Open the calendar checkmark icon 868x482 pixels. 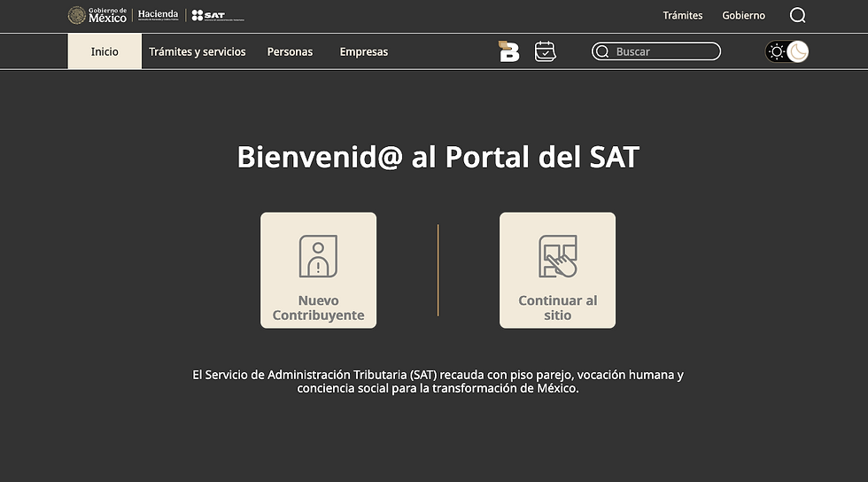click(546, 51)
